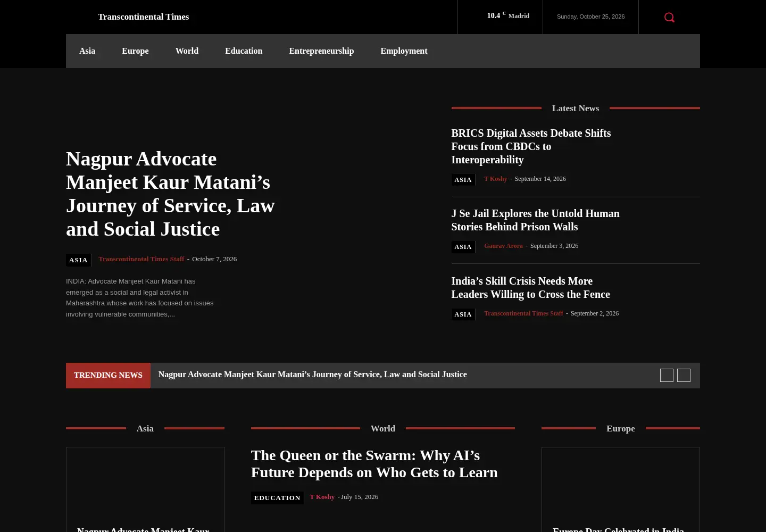Click the TRENDING NEWS label
The height and width of the screenshot is (532, 766).
pyautogui.click(x=108, y=375)
